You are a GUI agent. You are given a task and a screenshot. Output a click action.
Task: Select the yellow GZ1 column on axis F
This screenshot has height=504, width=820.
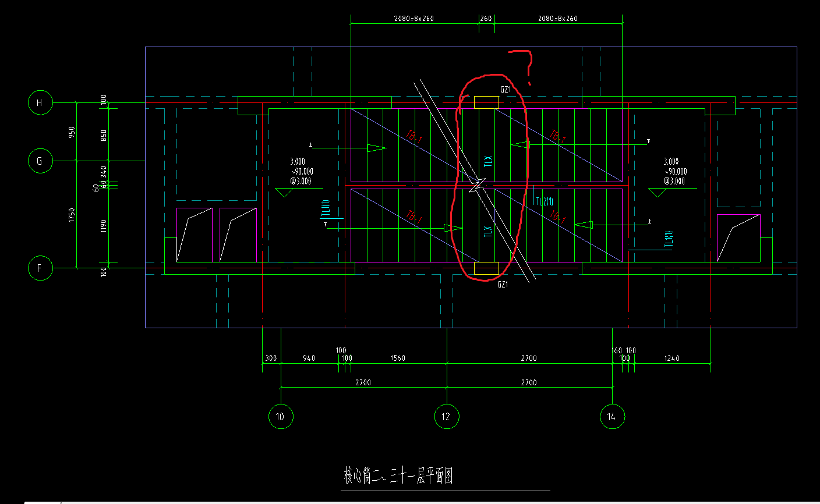pyautogui.click(x=486, y=268)
